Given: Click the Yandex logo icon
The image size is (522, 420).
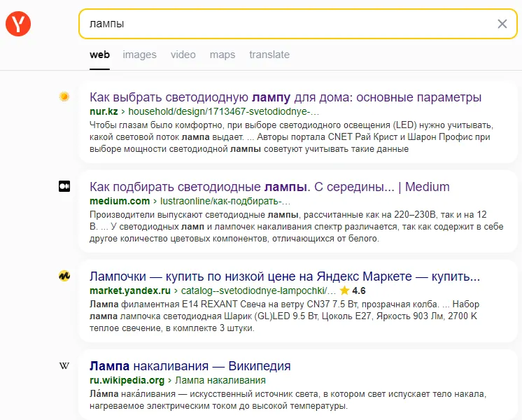Looking at the screenshot, I should 17,24.
